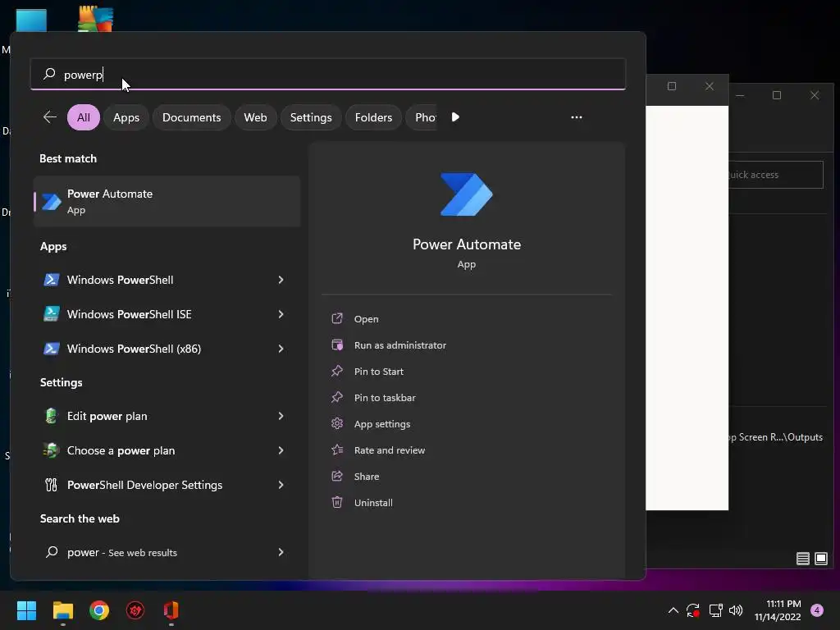Click the Windows PowerShell ISE icon
This screenshot has height=630, width=840.
pyautogui.click(x=52, y=314)
